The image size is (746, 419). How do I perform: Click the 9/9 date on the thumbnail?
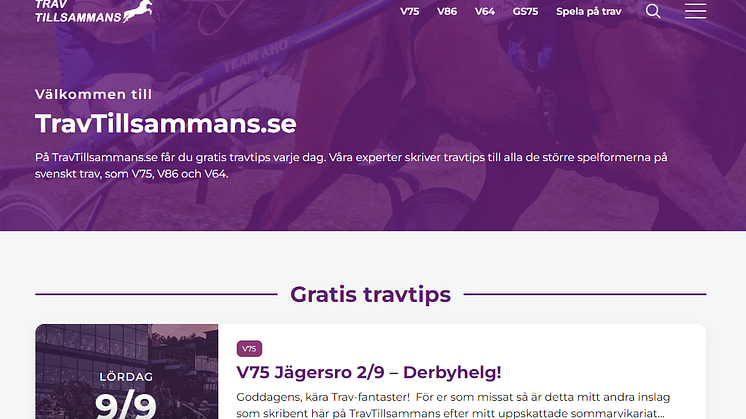(126, 406)
